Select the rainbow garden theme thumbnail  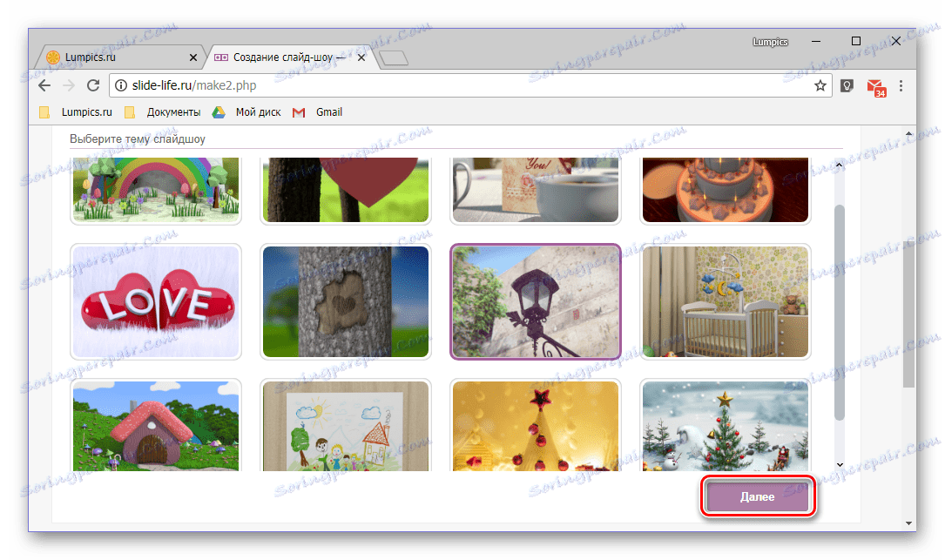(156, 190)
